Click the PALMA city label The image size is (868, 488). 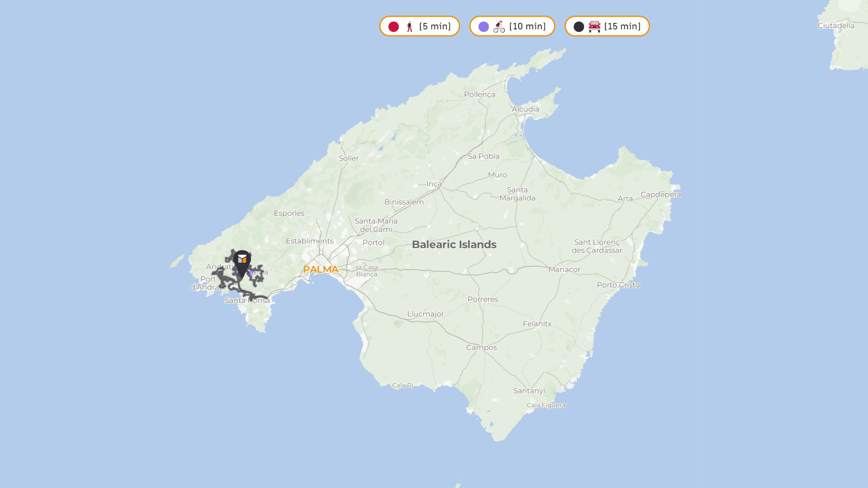click(x=321, y=270)
